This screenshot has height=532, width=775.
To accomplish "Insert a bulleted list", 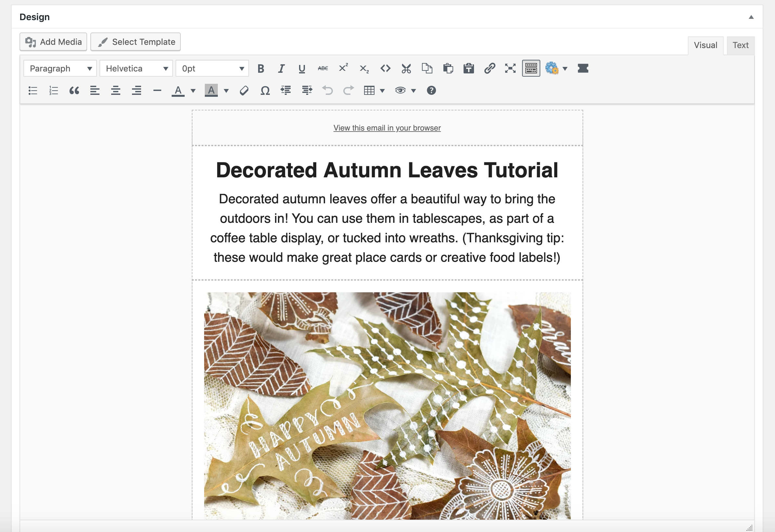I will tap(33, 91).
